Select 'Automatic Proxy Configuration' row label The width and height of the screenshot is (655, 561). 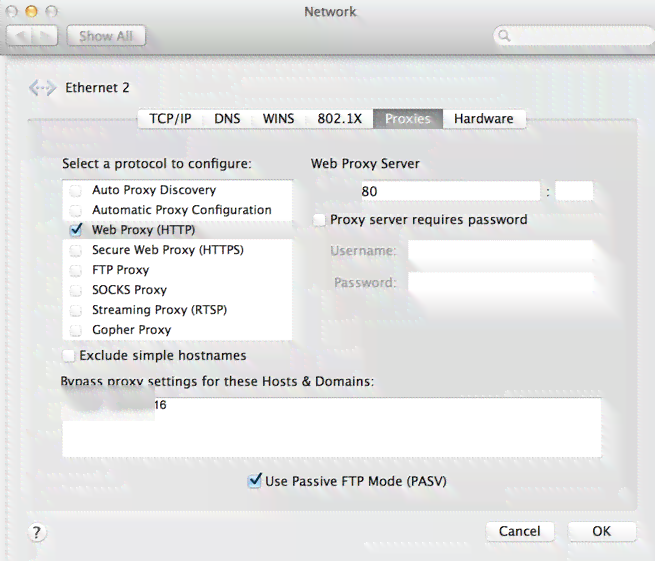coord(182,210)
